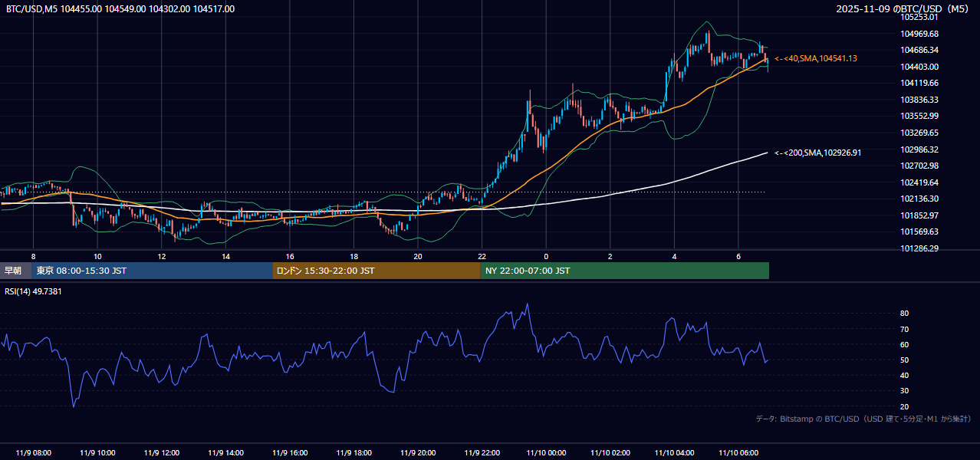Click price axis value 105253.01
The image size is (980, 460).
click(x=920, y=18)
